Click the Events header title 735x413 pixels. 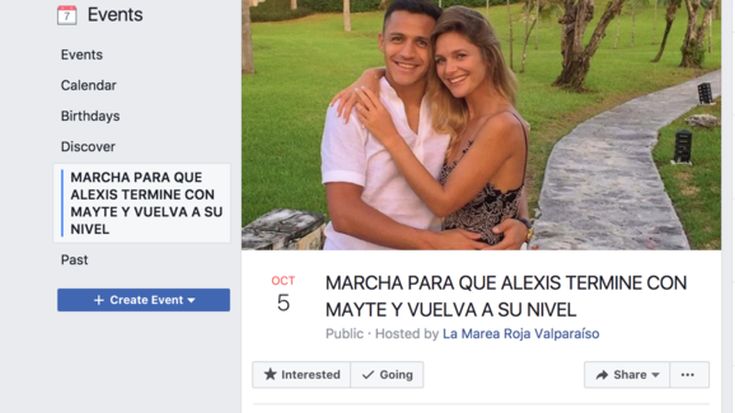click(115, 15)
